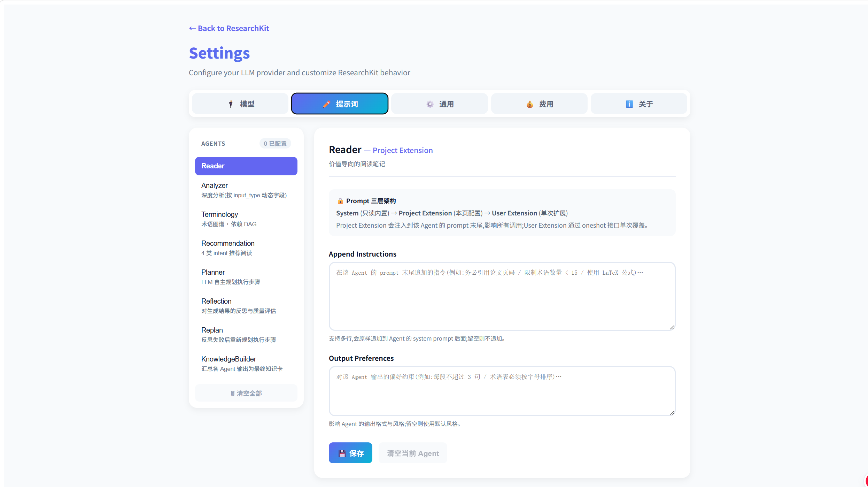The image size is (868, 487).
Task: Click the money bag icon on 费用 tab
Action: pyautogui.click(x=530, y=104)
